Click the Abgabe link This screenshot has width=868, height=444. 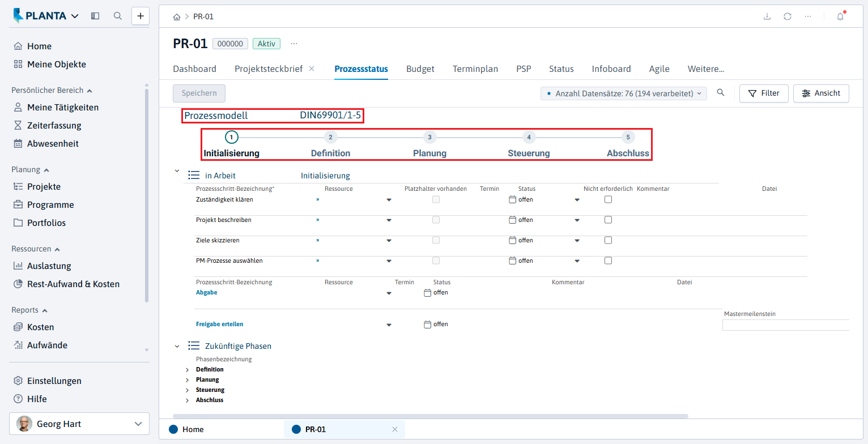pyautogui.click(x=206, y=293)
